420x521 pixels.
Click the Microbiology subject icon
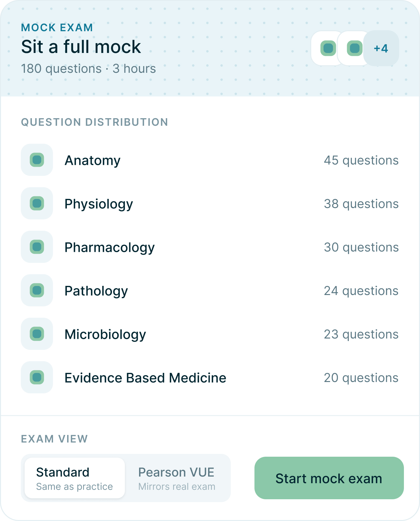pos(37,334)
